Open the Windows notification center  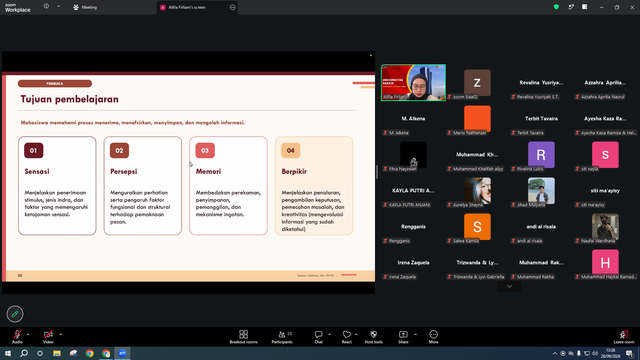[629, 353]
